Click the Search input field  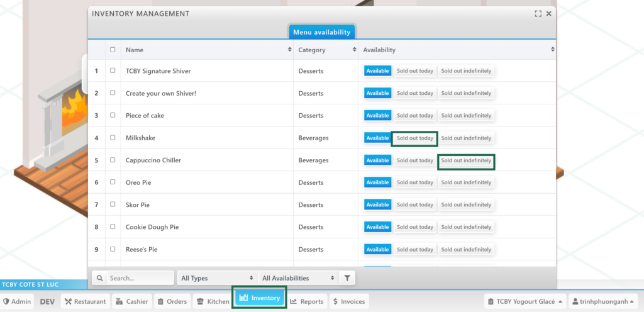(140, 277)
